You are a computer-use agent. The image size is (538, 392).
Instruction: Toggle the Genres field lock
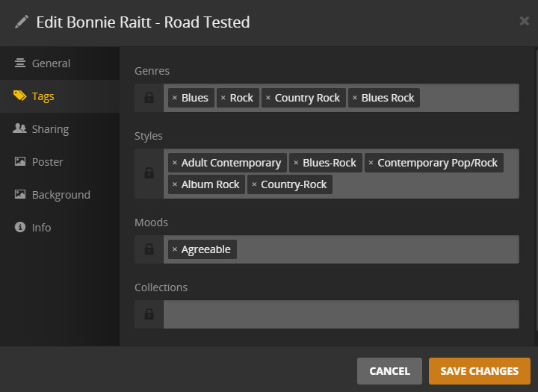tap(149, 98)
